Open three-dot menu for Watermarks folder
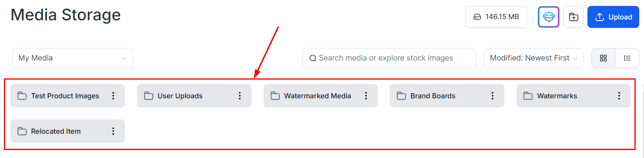The image size is (644, 158). tap(619, 96)
